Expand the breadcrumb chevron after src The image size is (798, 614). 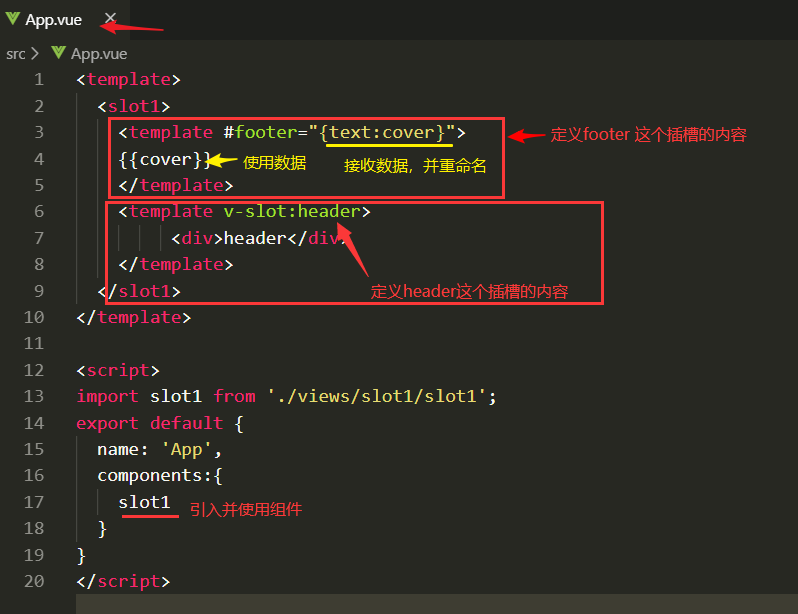35,53
